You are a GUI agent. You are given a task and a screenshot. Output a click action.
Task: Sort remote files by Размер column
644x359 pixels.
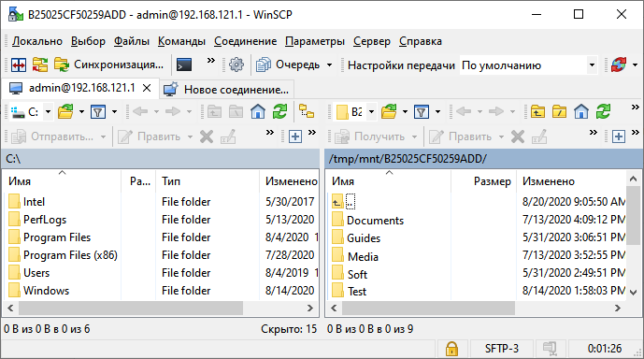point(483,181)
